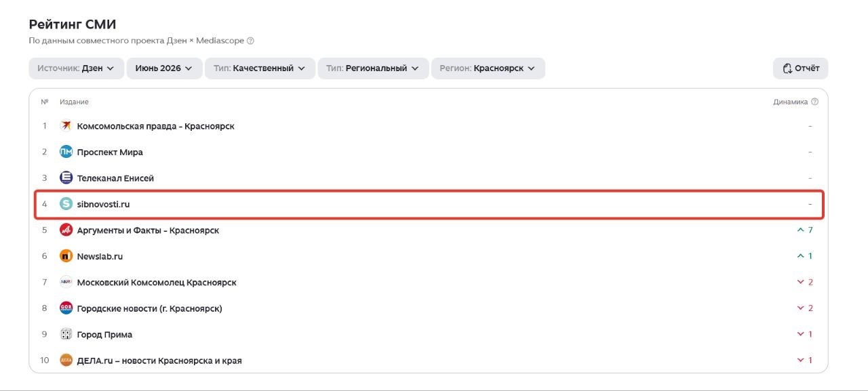
Task: Click the Аргументы и Факты logo icon
Action: (x=66, y=230)
